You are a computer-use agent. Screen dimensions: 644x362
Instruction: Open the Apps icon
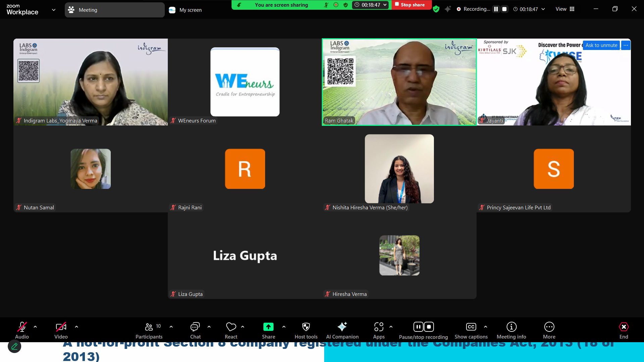(x=379, y=330)
